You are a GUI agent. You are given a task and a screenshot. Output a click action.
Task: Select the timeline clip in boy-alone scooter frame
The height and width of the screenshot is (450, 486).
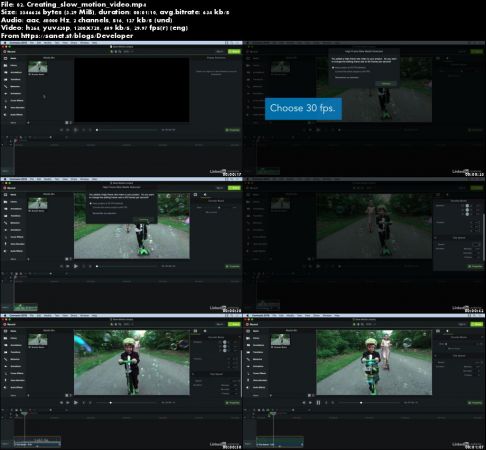[x=37, y=443]
